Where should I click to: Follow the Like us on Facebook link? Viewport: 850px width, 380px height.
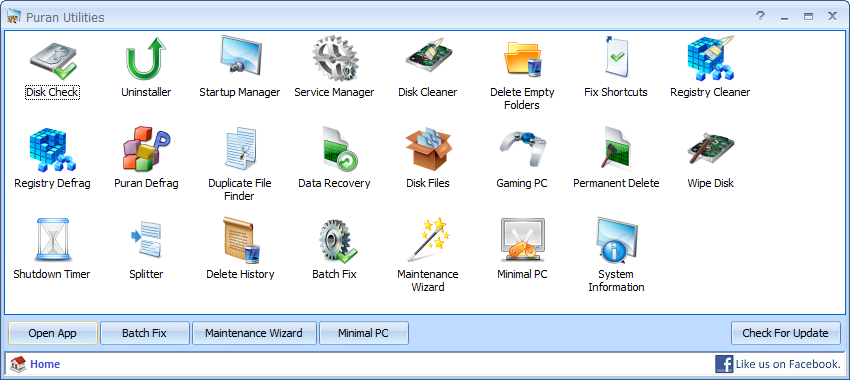(x=788, y=364)
